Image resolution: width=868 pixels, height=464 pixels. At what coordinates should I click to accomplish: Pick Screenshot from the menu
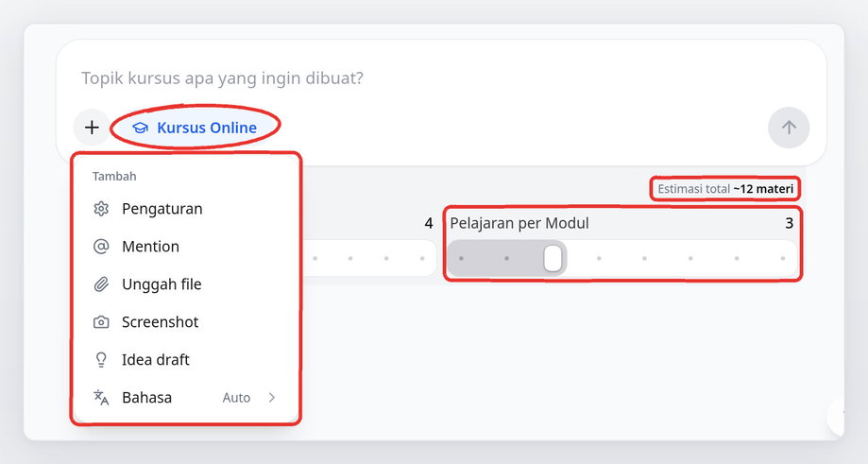pyautogui.click(x=186, y=321)
